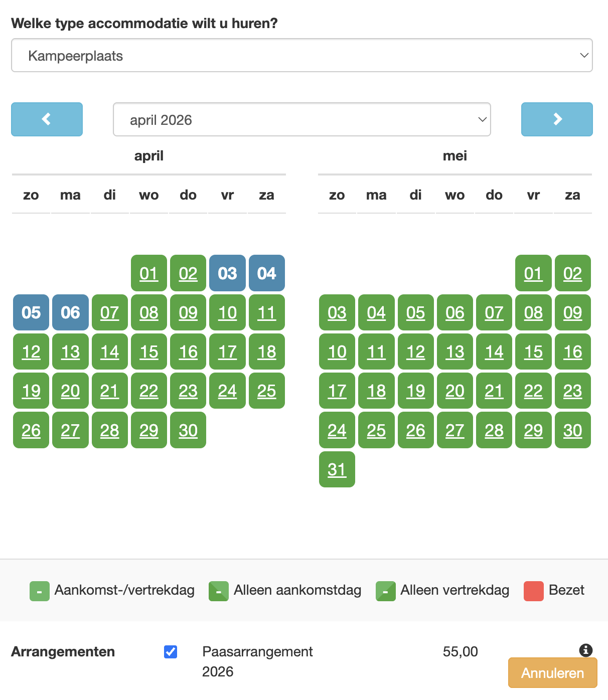
Task: Choose April 30 in the calendar
Action: 188,430
